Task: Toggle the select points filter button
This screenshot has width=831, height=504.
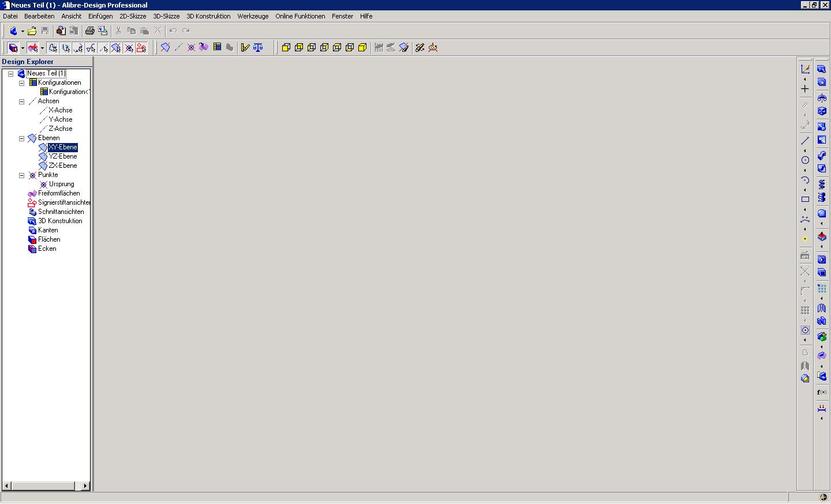Action: (129, 48)
